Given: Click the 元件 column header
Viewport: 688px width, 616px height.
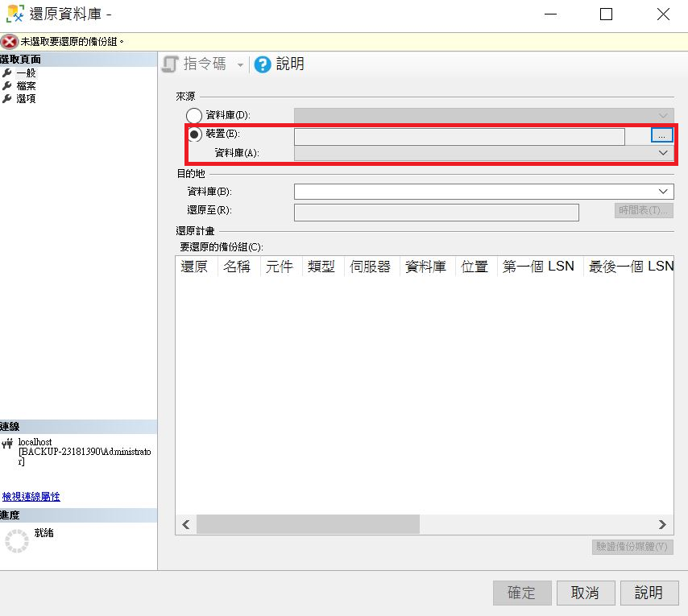Looking at the screenshot, I should pos(280,267).
